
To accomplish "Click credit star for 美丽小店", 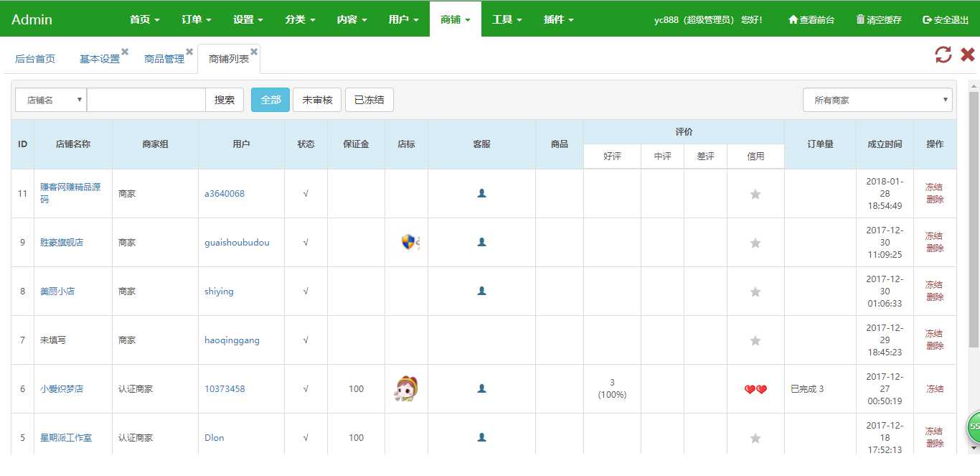I will 755,291.
